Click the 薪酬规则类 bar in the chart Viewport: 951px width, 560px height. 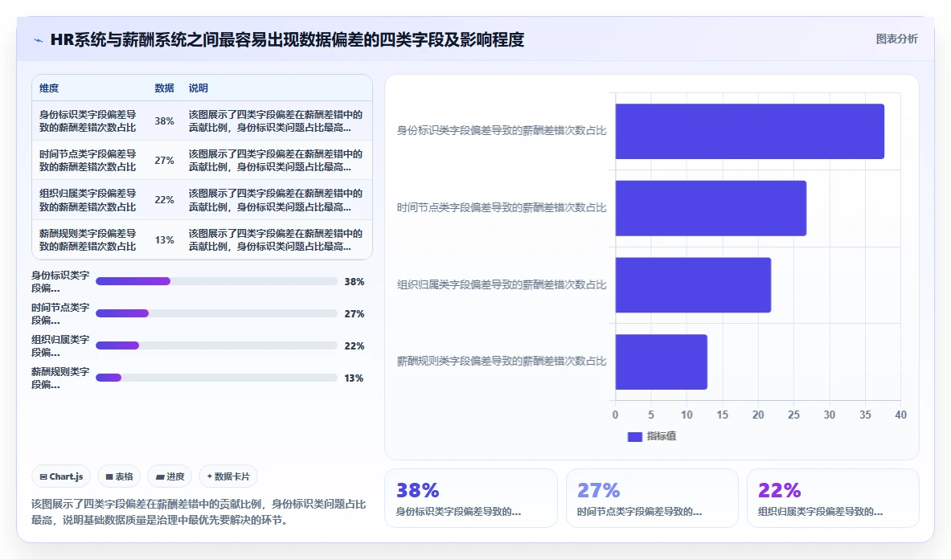(661, 362)
